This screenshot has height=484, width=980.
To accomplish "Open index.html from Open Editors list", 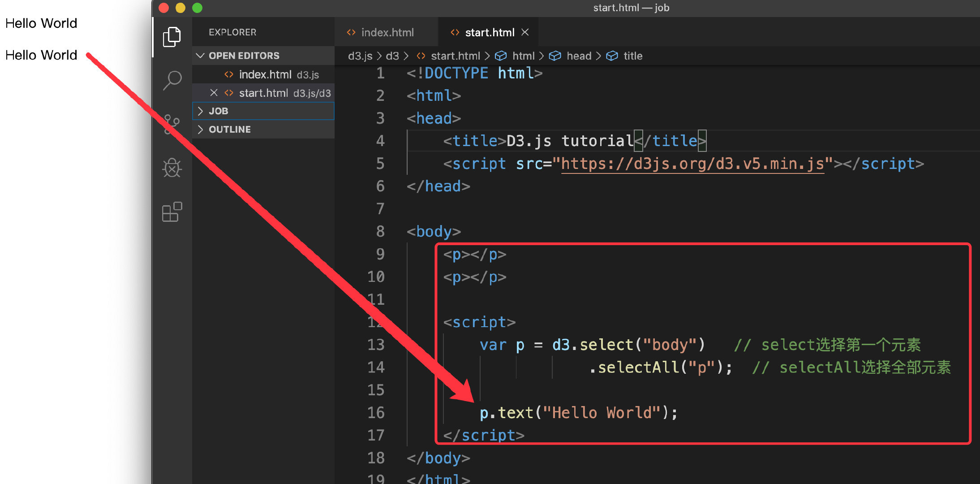I will [265, 74].
